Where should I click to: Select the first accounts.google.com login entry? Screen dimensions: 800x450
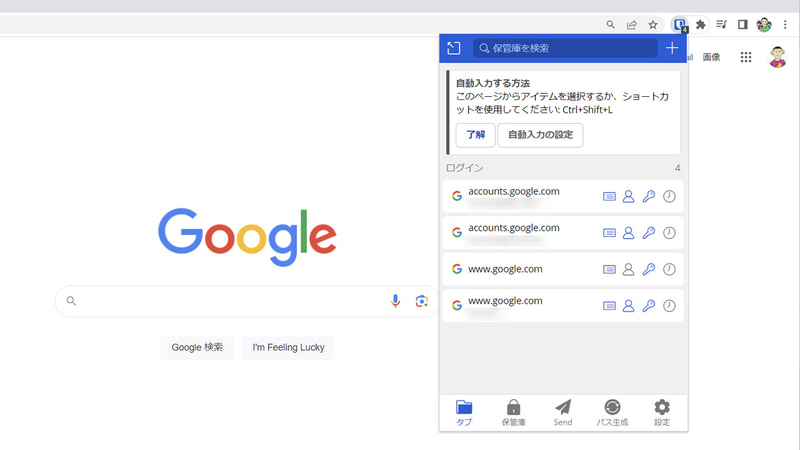pyautogui.click(x=563, y=196)
